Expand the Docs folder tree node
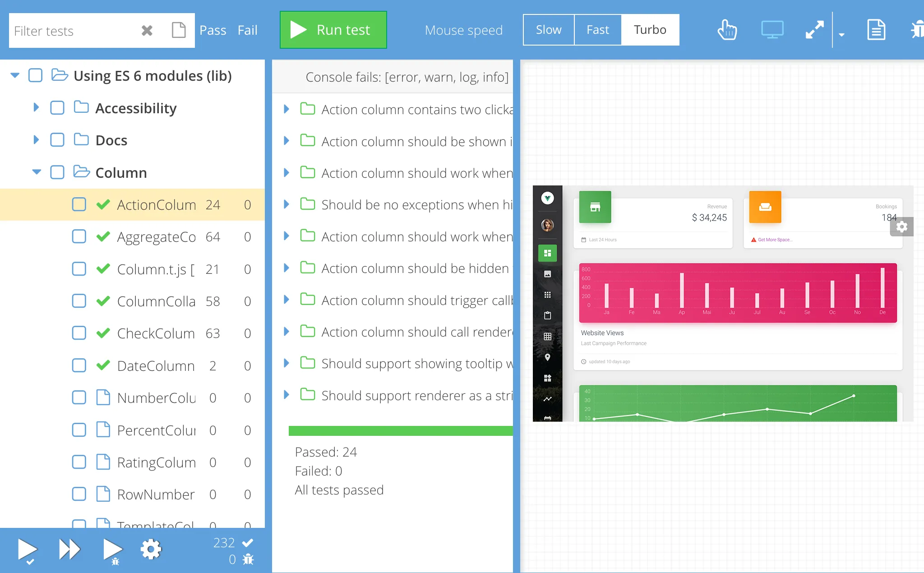The width and height of the screenshot is (924, 573). click(36, 140)
